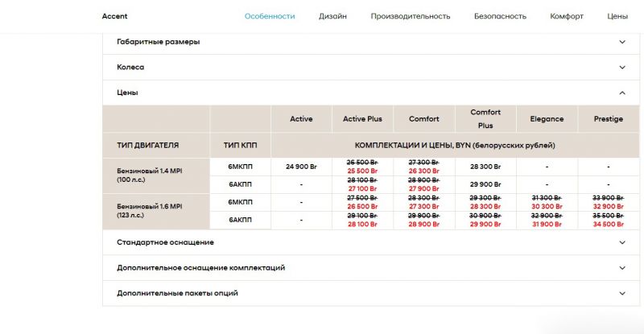
Task: Open the Безопасность tab
Action: 500,16
